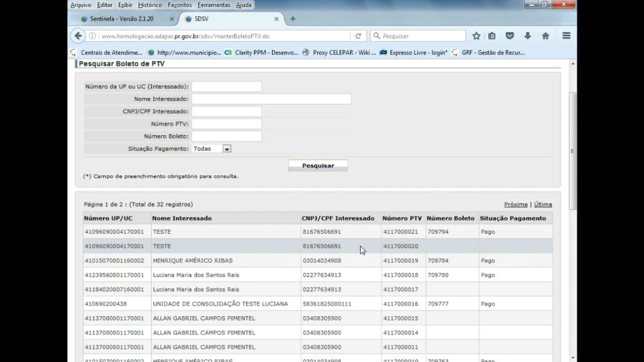Viewport: 644px width, 362px height.
Task: Open the Histórico menu
Action: click(150, 5)
